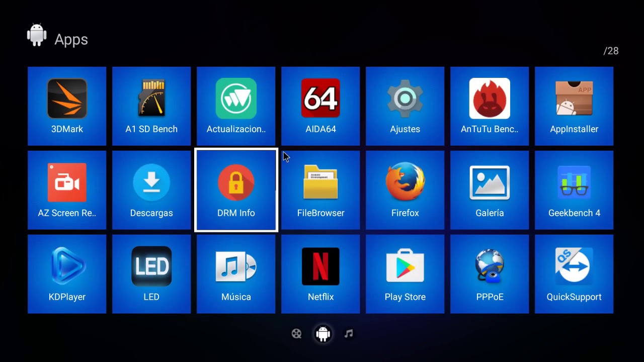
Task: Open KDPlayer
Action: click(x=67, y=274)
